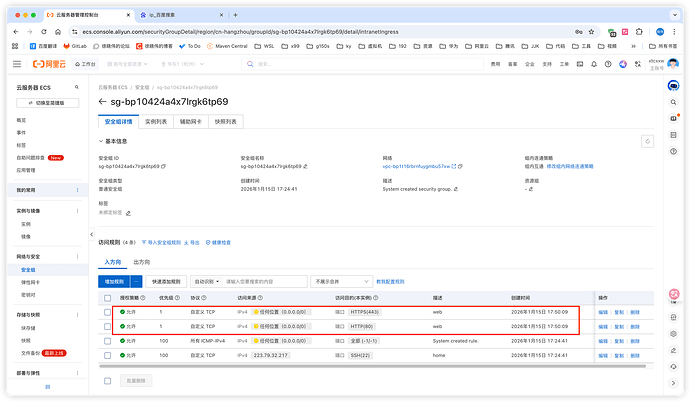
Task: Check the box for the SSH(22) rule
Action: (108, 355)
